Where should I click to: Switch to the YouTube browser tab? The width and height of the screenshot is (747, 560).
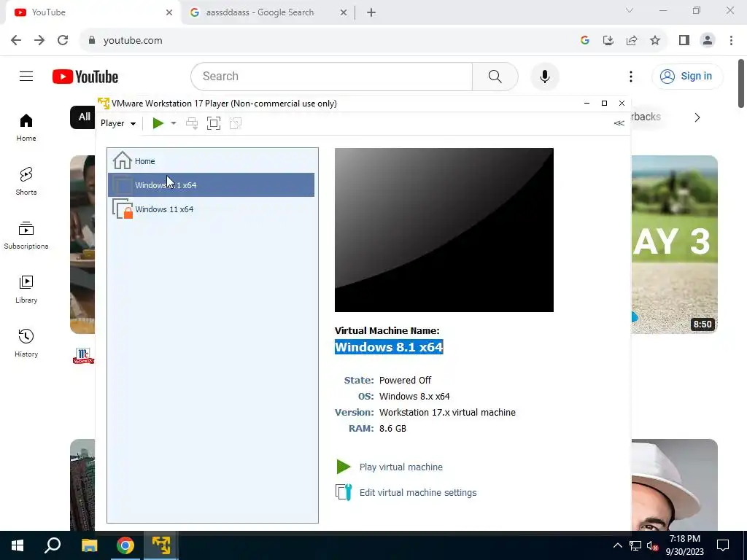tap(93, 12)
